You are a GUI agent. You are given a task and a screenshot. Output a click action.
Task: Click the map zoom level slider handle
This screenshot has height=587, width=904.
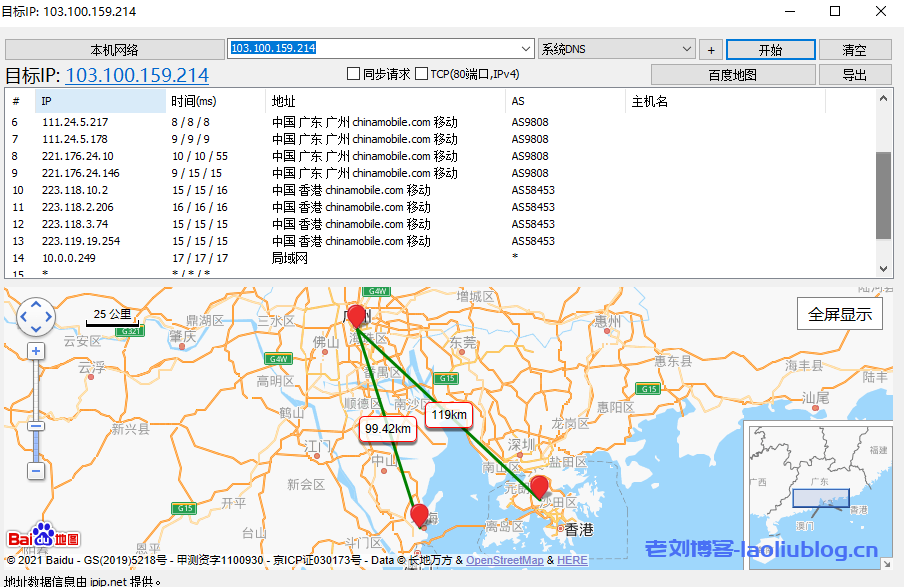tap(36, 426)
